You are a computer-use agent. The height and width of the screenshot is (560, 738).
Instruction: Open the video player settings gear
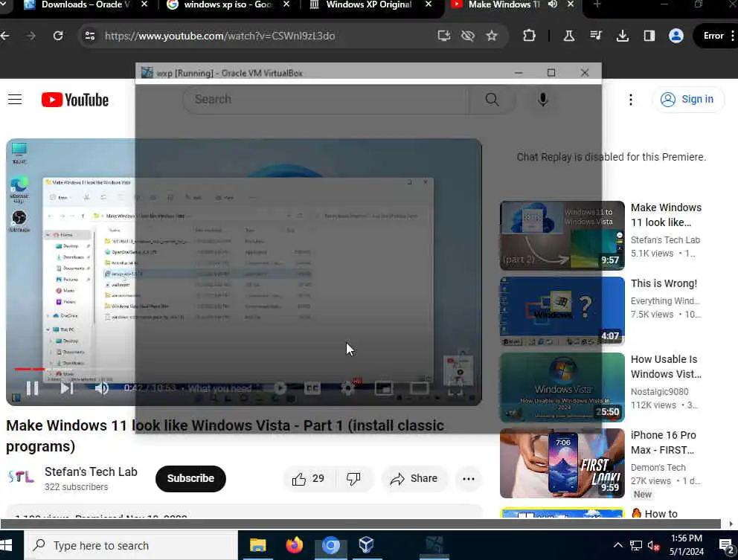[x=348, y=388]
